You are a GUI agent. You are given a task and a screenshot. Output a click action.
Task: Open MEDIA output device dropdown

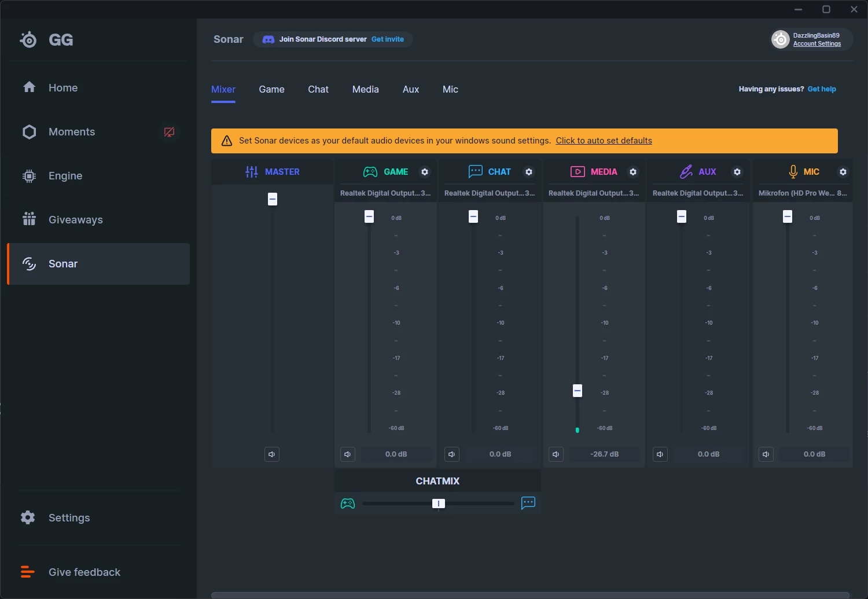(x=594, y=193)
